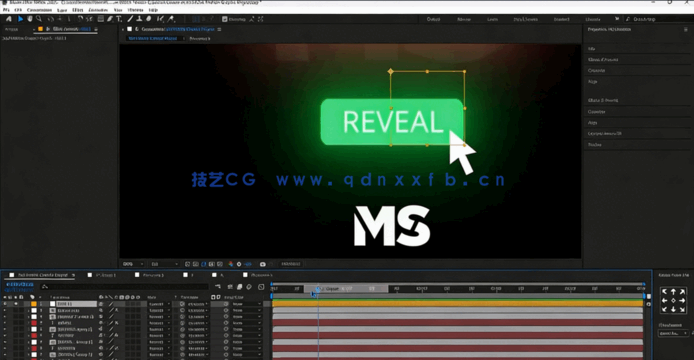Screen dimensions: 694x360
Task: Show more workspaces chevron button
Action: tap(617, 19)
